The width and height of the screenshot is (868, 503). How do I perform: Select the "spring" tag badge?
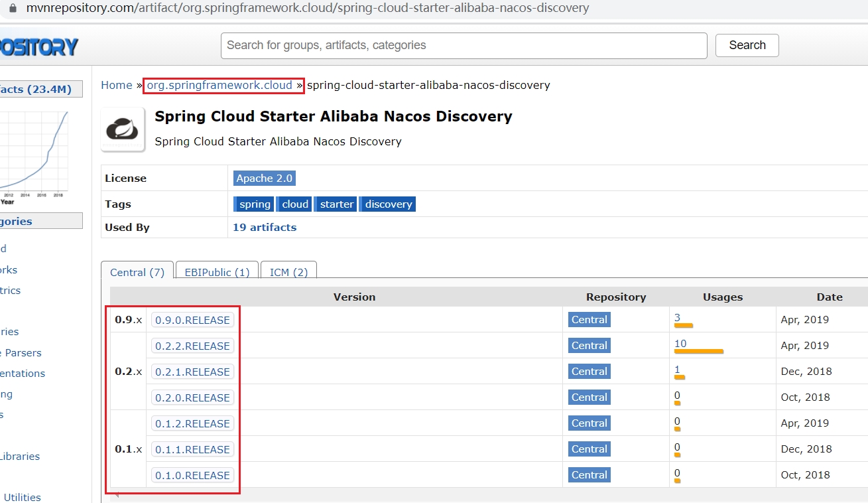tap(253, 204)
